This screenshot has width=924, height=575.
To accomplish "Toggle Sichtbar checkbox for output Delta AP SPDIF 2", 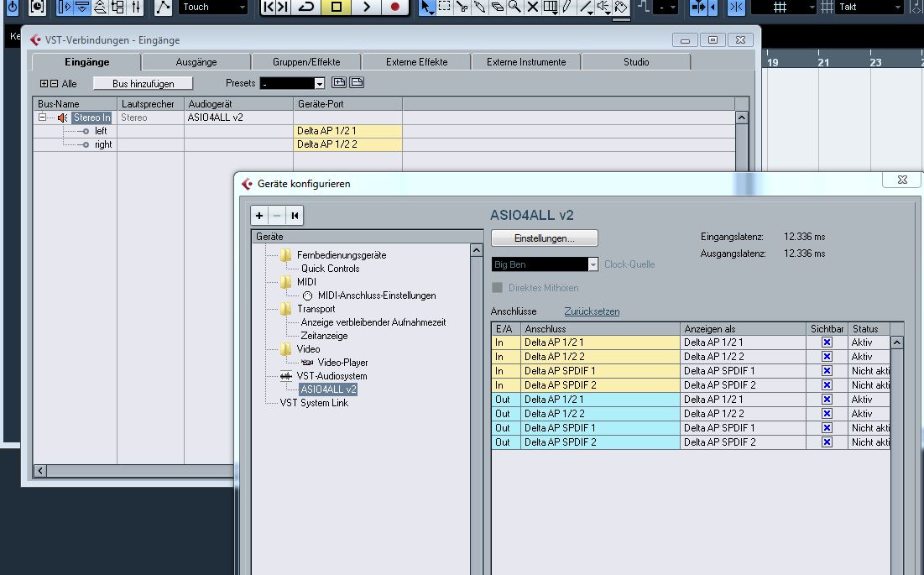I will (827, 442).
